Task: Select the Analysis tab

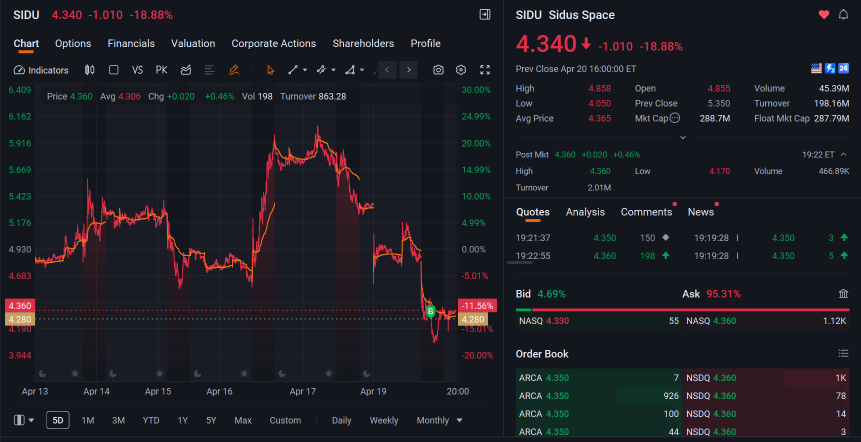Action: point(585,212)
